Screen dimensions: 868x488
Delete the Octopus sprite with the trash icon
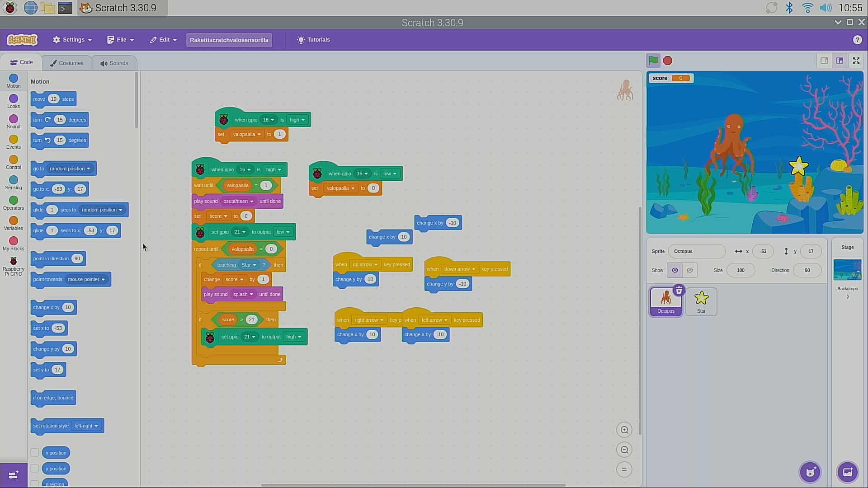coord(679,291)
